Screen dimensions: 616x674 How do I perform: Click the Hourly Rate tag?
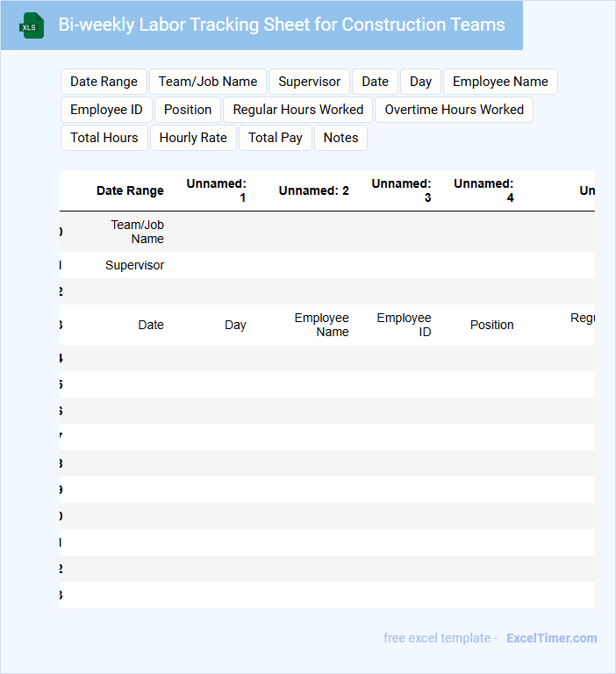193,138
